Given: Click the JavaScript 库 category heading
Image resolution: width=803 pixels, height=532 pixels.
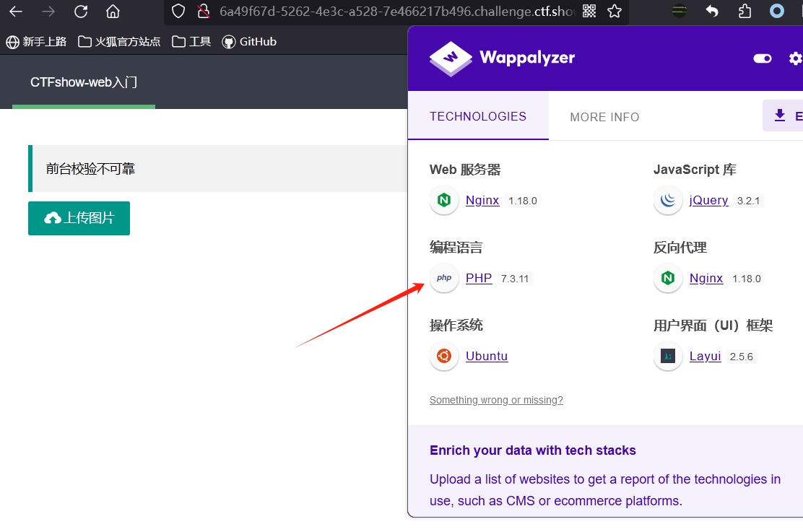Looking at the screenshot, I should tap(695, 170).
